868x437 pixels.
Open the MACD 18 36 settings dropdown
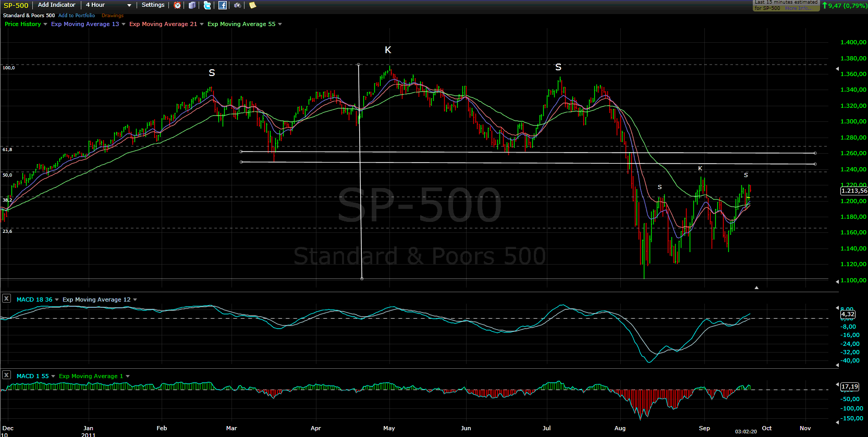57,300
